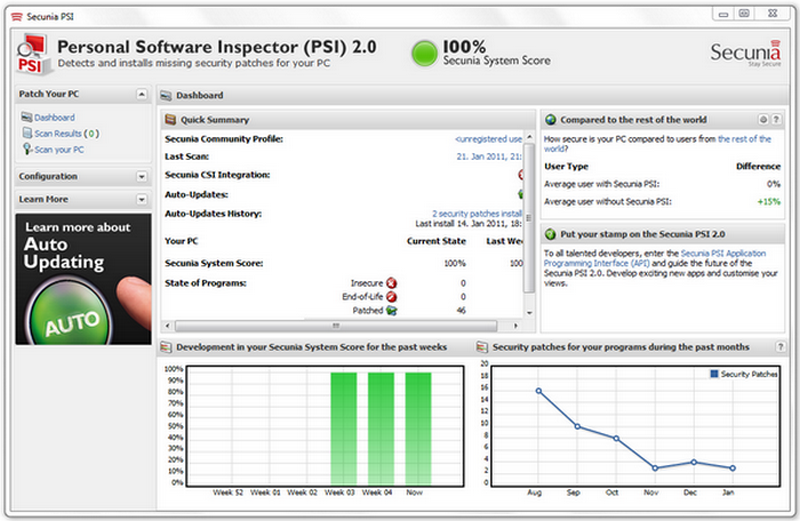The height and width of the screenshot is (521, 800).
Task: Click the Auto Updating promo banner
Action: click(x=83, y=279)
